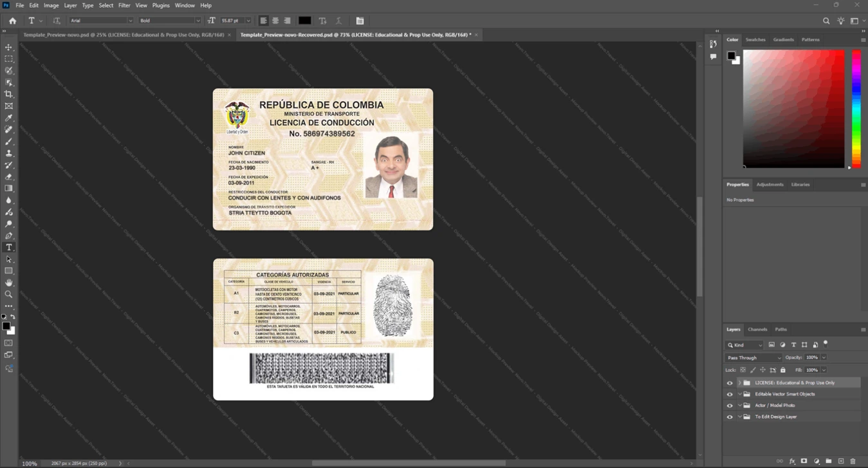Select the Eyedropper tool

coord(9,118)
